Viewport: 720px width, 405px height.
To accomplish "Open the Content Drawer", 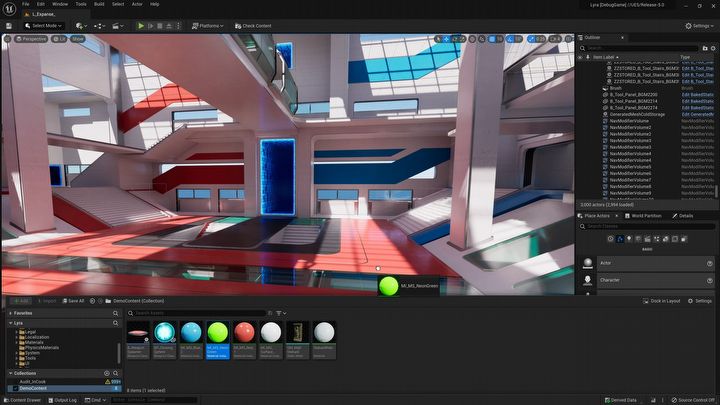I will coord(24,400).
